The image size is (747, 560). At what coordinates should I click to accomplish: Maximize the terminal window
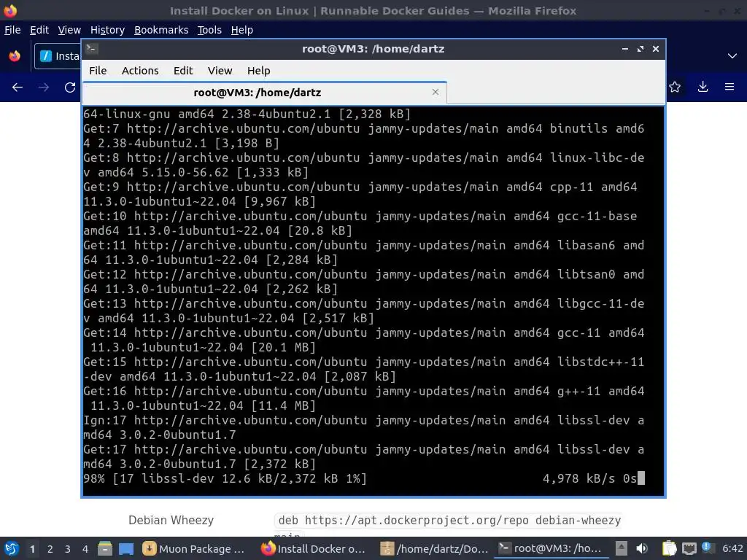click(x=640, y=49)
